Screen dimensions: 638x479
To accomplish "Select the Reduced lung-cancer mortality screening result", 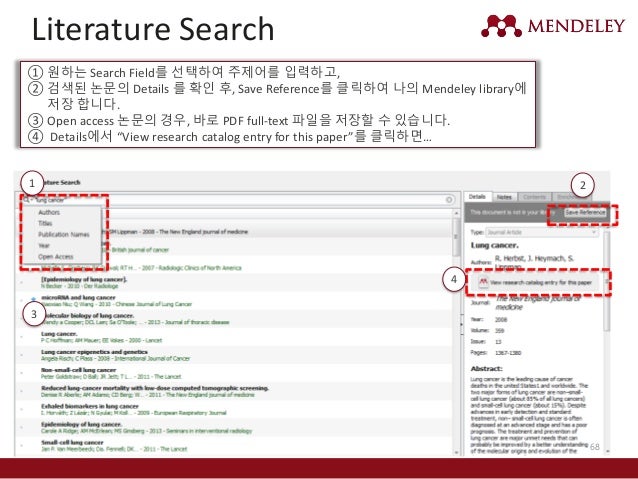I will pos(236,391).
